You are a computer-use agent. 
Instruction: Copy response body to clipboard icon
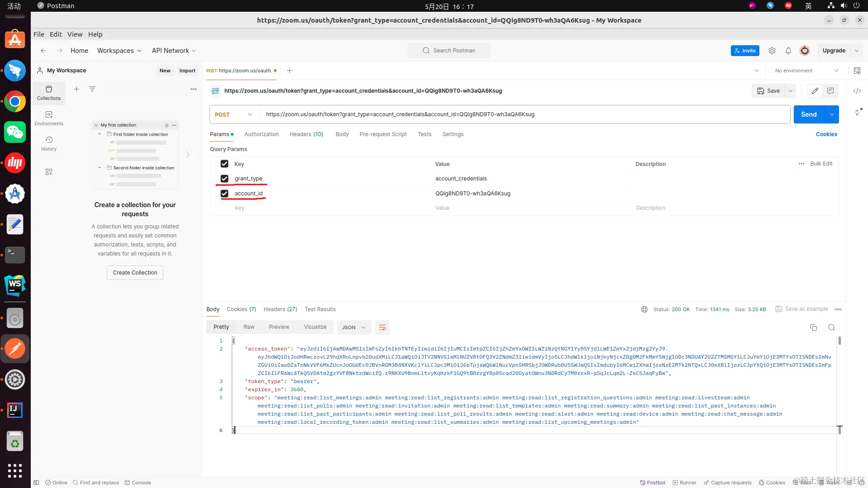(x=814, y=327)
